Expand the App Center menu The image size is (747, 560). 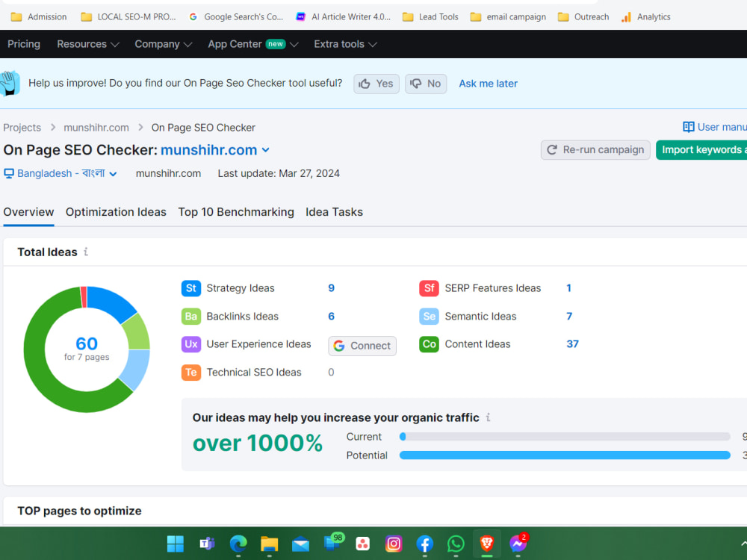(253, 44)
